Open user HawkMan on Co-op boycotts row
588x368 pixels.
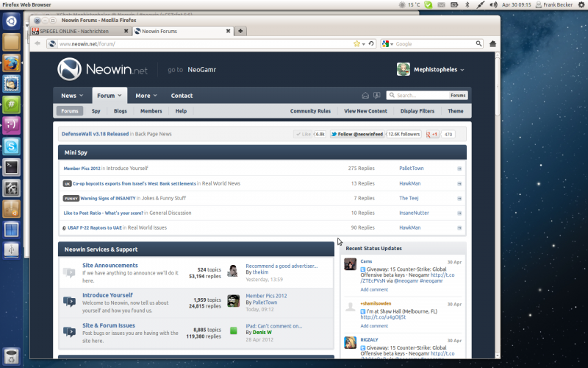click(x=410, y=183)
